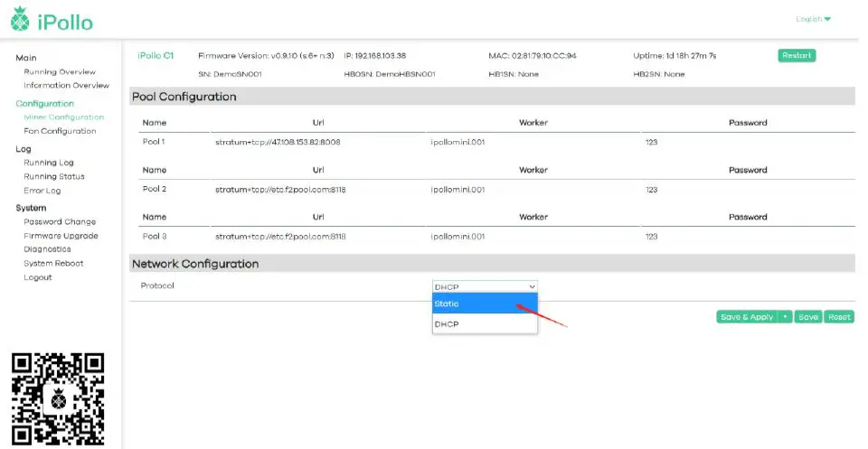Click HB0SN: DemoHBSN001 text
This screenshot has height=449, width=868.
(x=390, y=73)
